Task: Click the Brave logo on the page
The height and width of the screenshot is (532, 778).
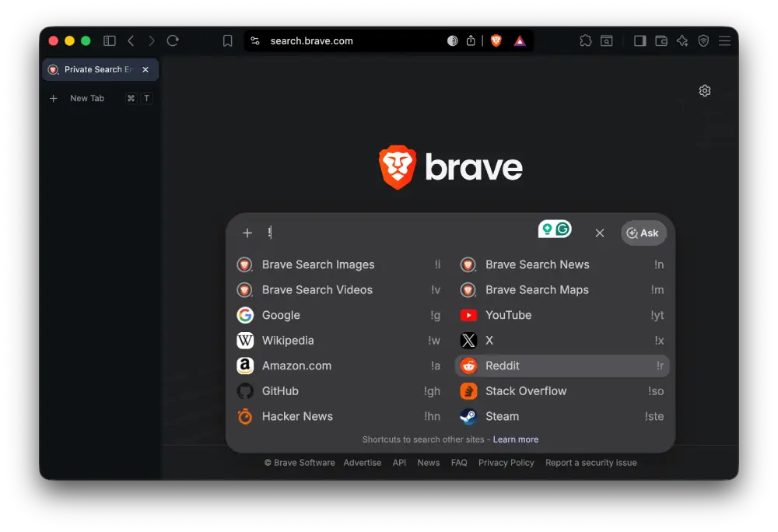Action: point(450,167)
